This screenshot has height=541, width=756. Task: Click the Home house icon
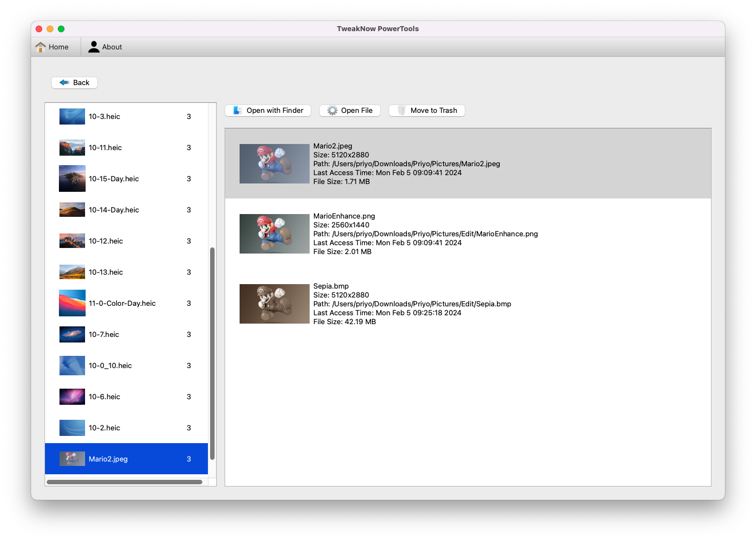[41, 47]
